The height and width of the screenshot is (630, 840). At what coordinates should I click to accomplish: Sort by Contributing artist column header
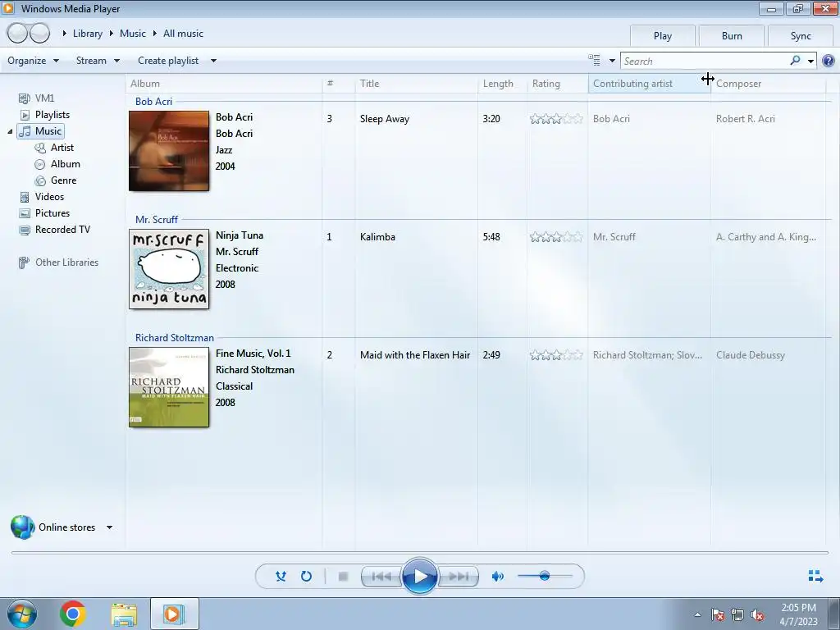pyautogui.click(x=650, y=84)
